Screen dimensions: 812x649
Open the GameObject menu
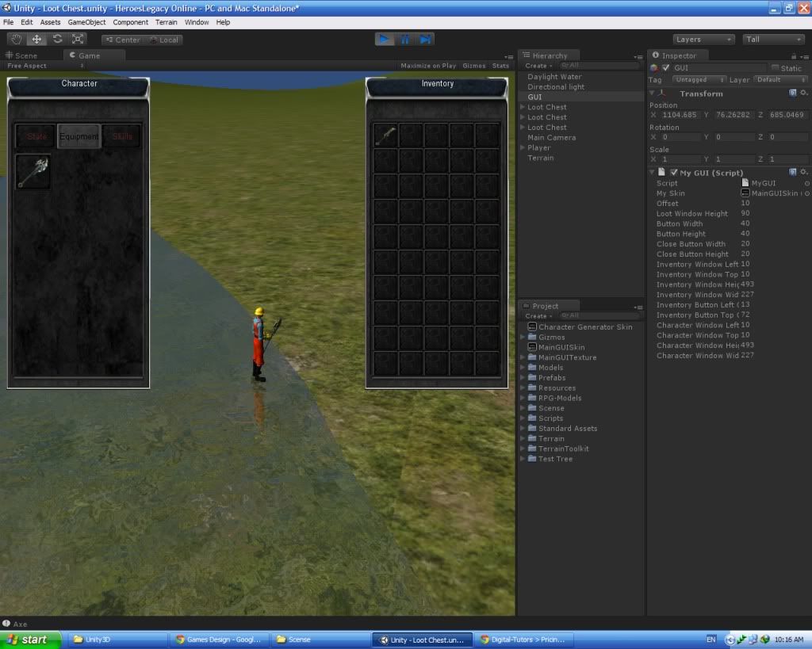coord(86,22)
